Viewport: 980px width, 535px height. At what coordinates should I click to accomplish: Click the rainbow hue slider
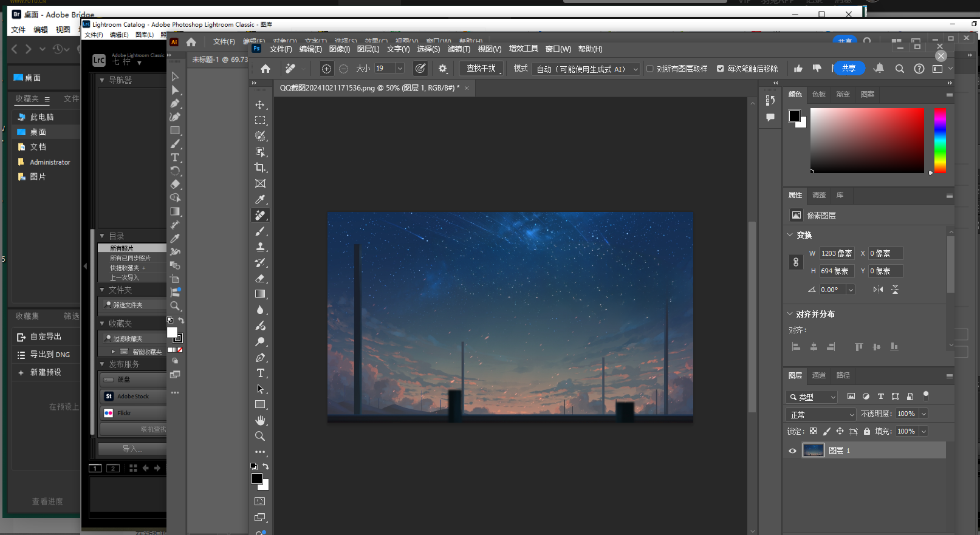click(940, 140)
